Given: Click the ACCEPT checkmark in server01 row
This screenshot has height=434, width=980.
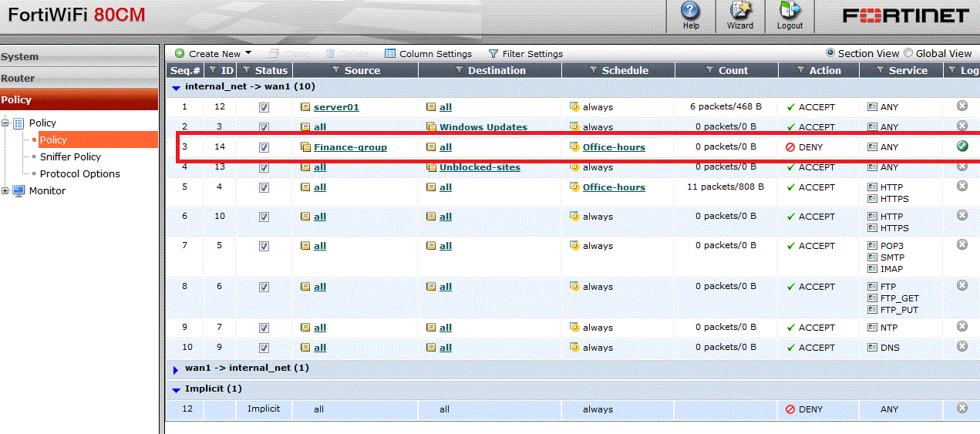Looking at the screenshot, I should click(790, 107).
